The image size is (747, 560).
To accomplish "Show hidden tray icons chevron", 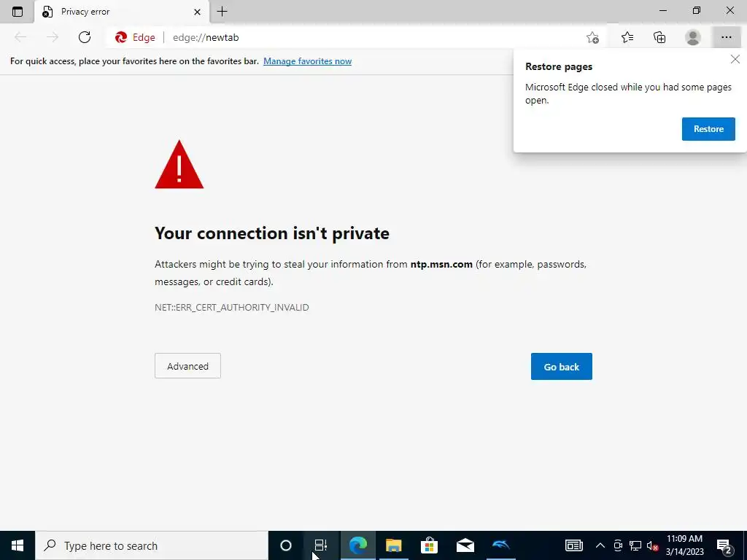I will [600, 545].
